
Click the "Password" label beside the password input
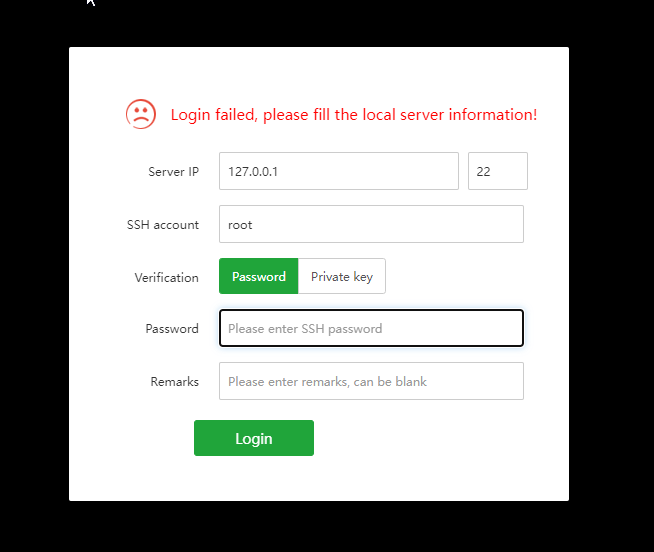[x=172, y=329]
